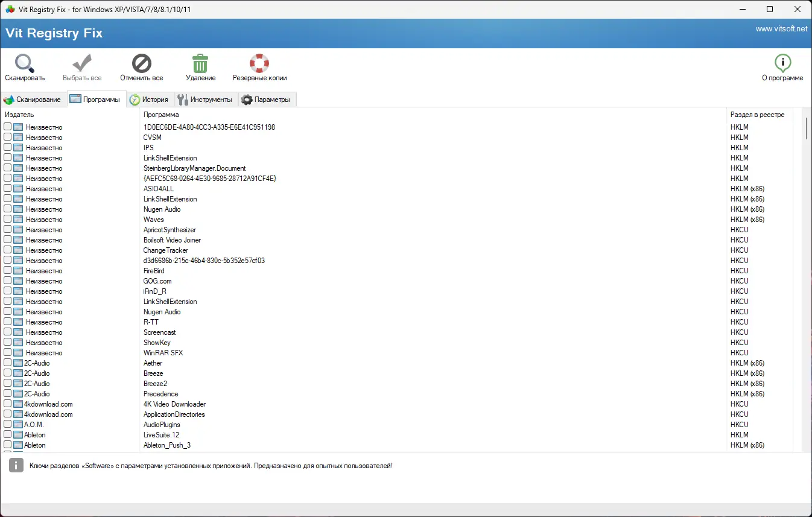Click the program icon beside GOG.com row

[18, 281]
